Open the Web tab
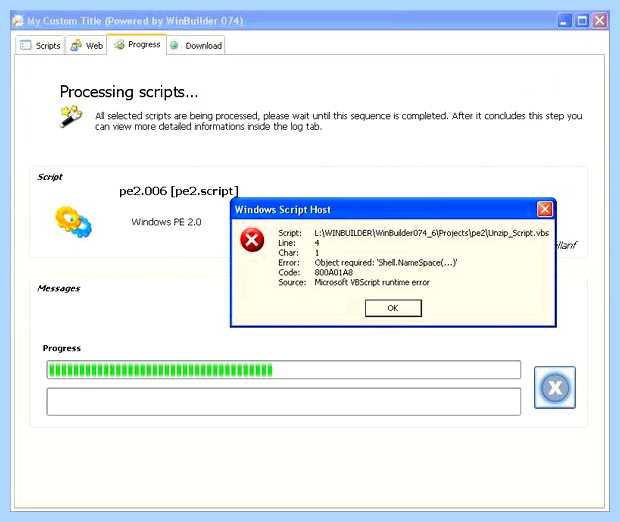The height and width of the screenshot is (522, 620). coord(86,45)
